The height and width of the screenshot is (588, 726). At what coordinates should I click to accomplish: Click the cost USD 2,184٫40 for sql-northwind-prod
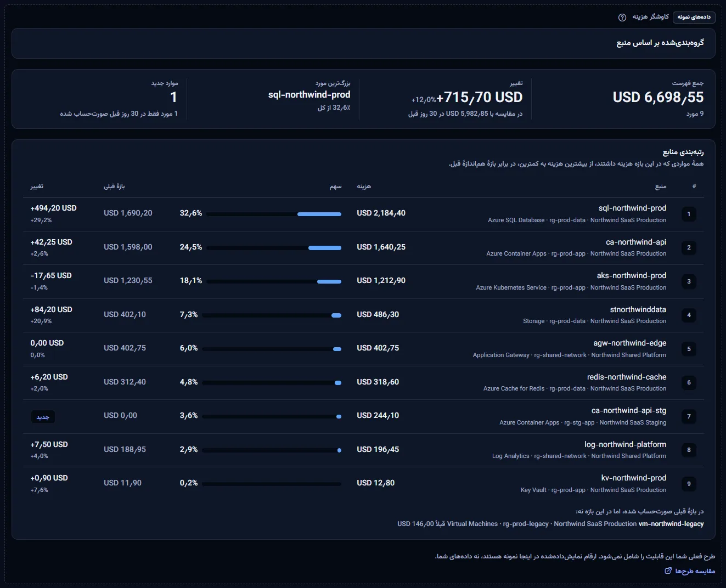(x=381, y=213)
